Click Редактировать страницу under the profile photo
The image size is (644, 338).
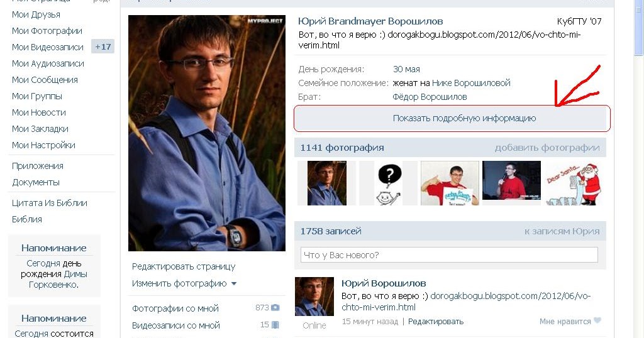[184, 266]
